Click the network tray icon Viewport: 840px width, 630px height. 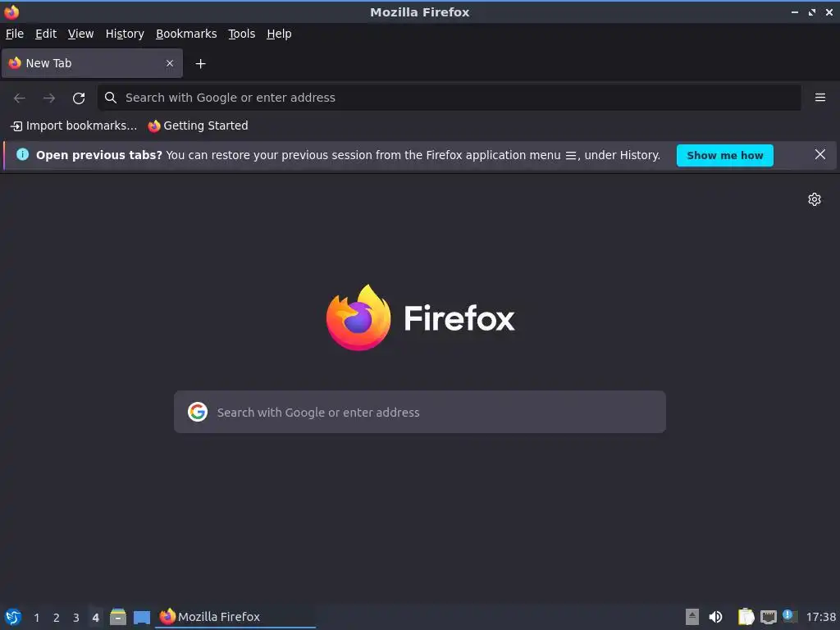click(x=768, y=617)
